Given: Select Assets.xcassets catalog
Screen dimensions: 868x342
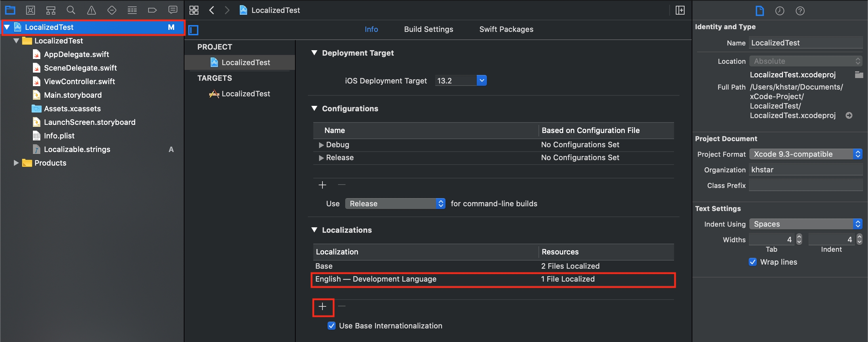Looking at the screenshot, I should click(x=72, y=109).
